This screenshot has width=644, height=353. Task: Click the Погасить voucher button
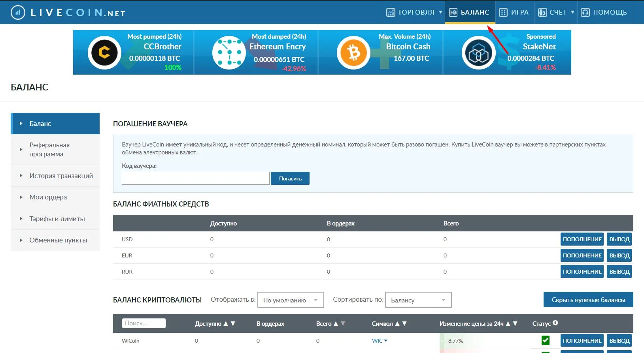290,178
